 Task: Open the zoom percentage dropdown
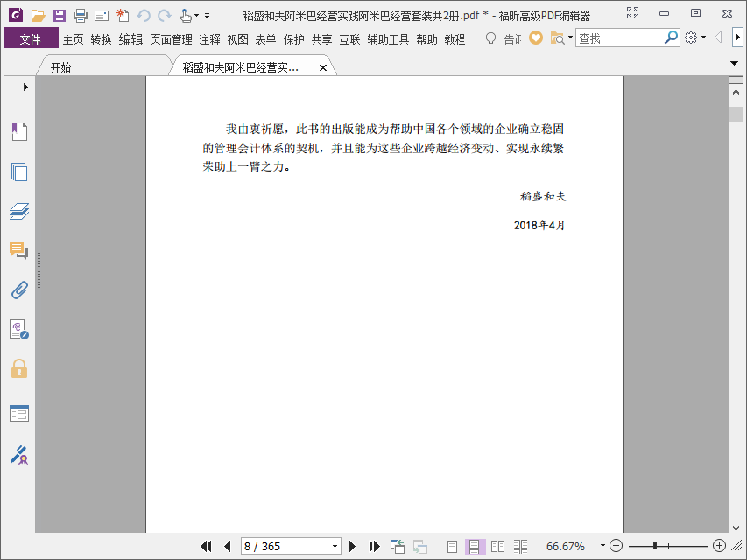pos(603,546)
